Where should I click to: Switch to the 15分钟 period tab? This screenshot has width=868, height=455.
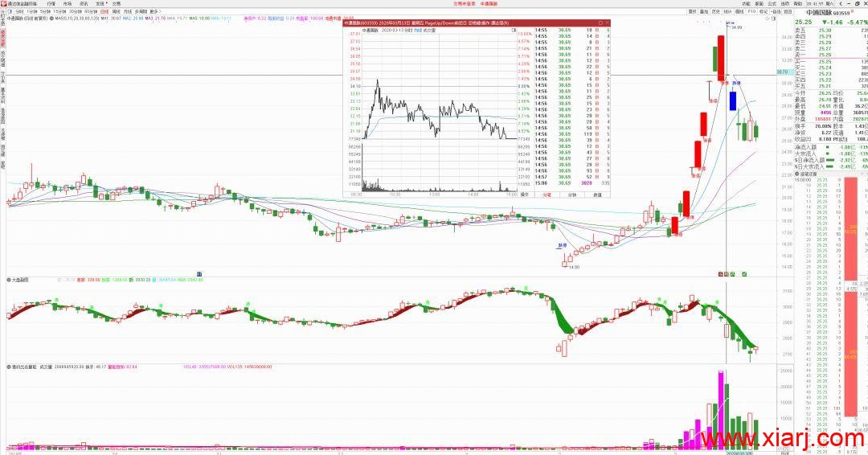(x=59, y=11)
